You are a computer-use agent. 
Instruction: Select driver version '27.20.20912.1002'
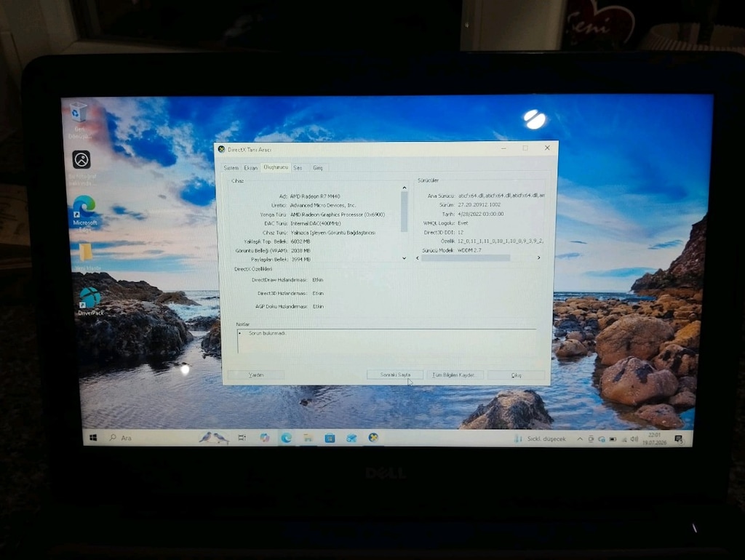[x=479, y=204]
